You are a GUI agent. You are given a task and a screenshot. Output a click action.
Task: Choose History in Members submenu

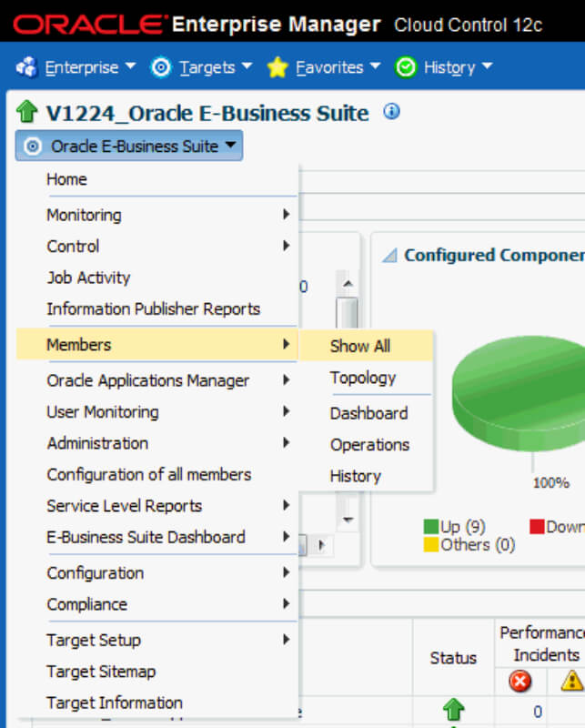pyautogui.click(x=366, y=476)
